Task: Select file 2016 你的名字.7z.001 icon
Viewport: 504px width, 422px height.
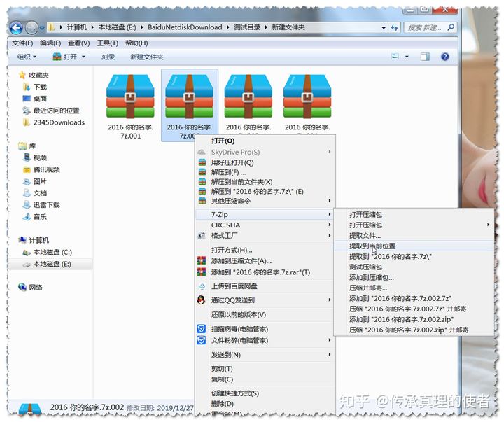Action: click(130, 97)
